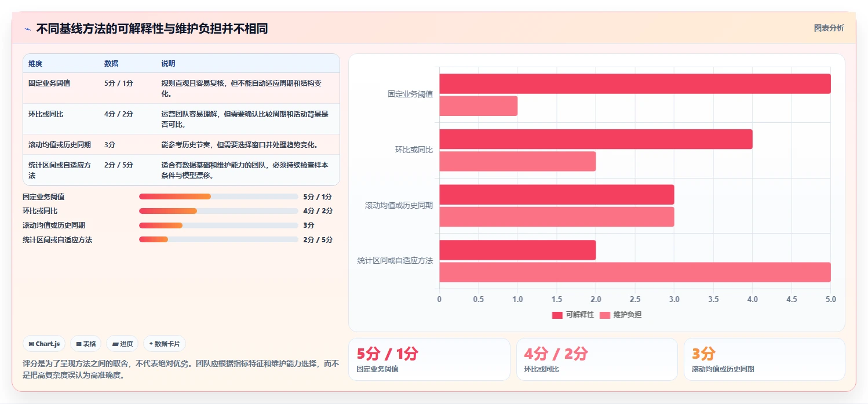The height and width of the screenshot is (404, 868).
Task: Click the 2.5 tick on chart x-axis
Action: click(x=635, y=299)
